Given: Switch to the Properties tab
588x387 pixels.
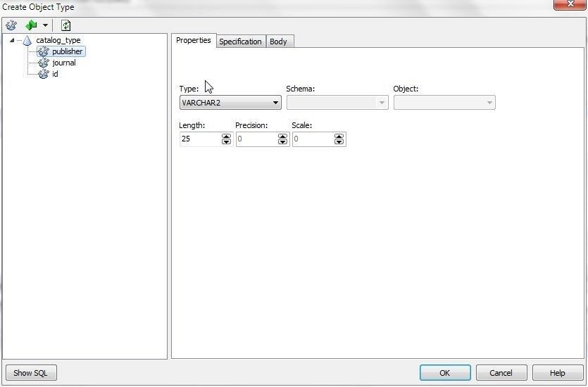Looking at the screenshot, I should point(194,41).
